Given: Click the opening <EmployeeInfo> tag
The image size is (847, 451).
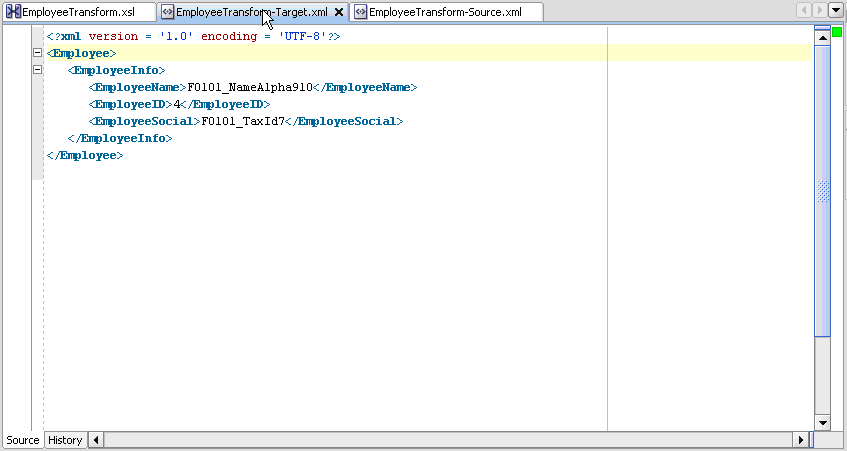Looking at the screenshot, I should click(x=116, y=70).
